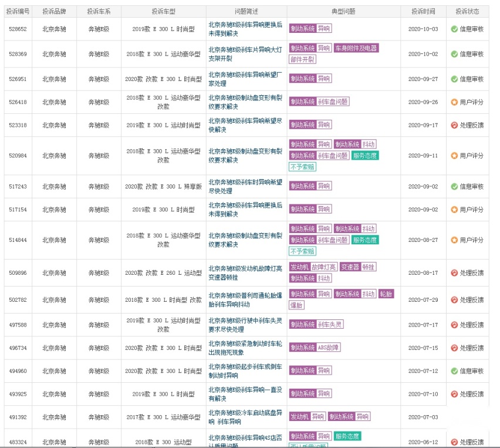
Task: Click 发动机 故障灯亮 tag in row 509896
Action: pos(313,267)
